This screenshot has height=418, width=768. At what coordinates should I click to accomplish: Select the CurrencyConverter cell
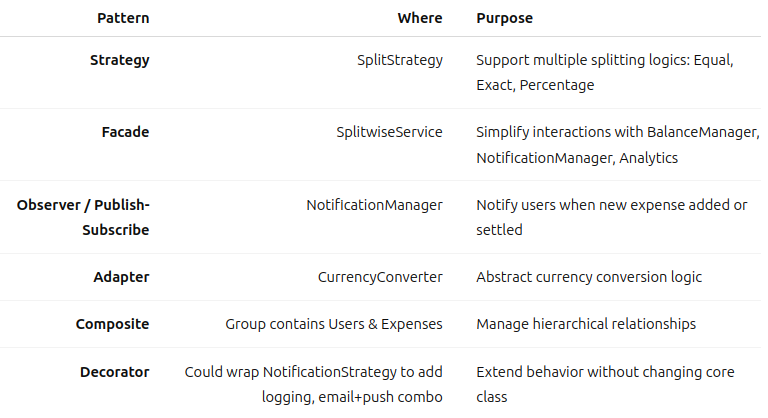point(380,277)
